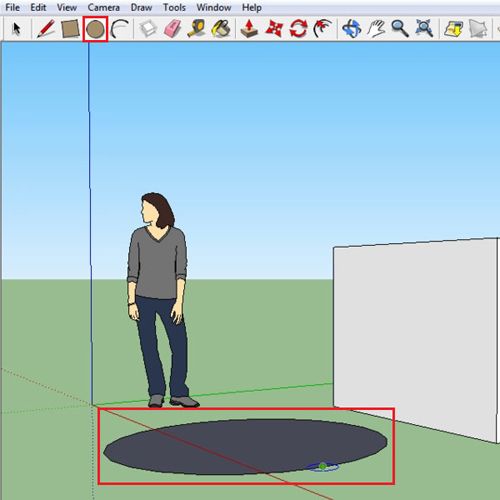Select the Pan hand tool
Screen dimensions: 500x500
[376, 29]
